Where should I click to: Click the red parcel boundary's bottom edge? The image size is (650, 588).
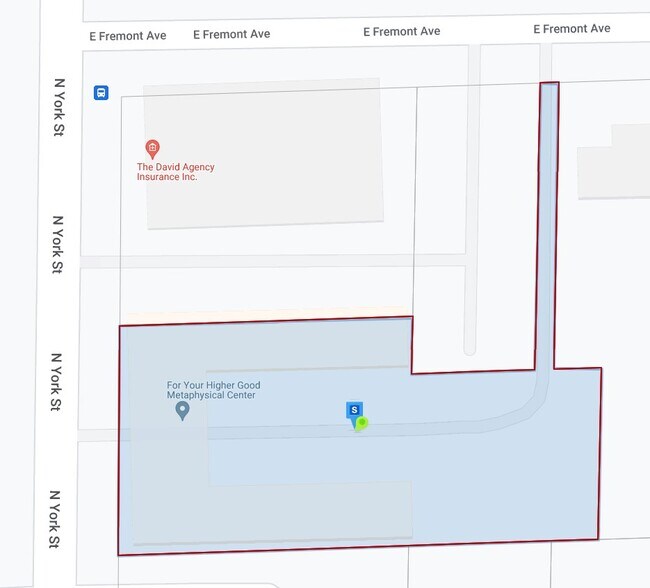click(360, 547)
